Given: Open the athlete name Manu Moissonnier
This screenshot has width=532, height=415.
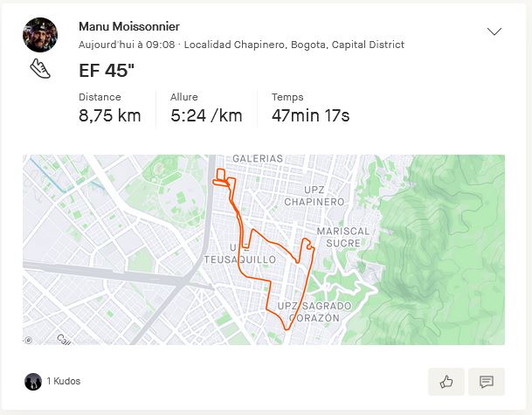Looking at the screenshot, I should pos(129,27).
